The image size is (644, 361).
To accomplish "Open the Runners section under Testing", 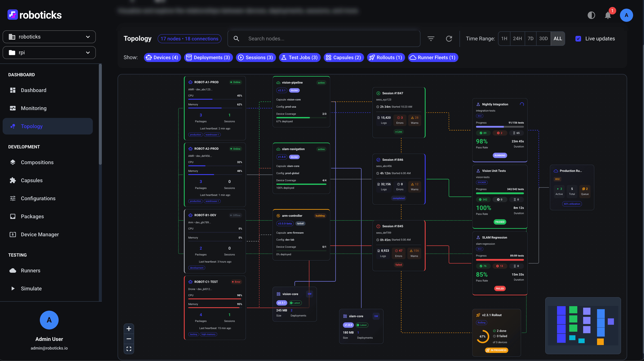I will (x=30, y=270).
